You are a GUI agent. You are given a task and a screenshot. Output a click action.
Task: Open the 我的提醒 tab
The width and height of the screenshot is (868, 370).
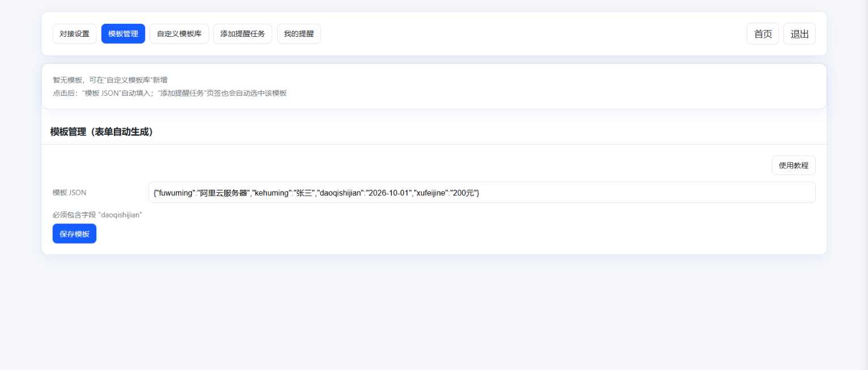click(x=299, y=33)
